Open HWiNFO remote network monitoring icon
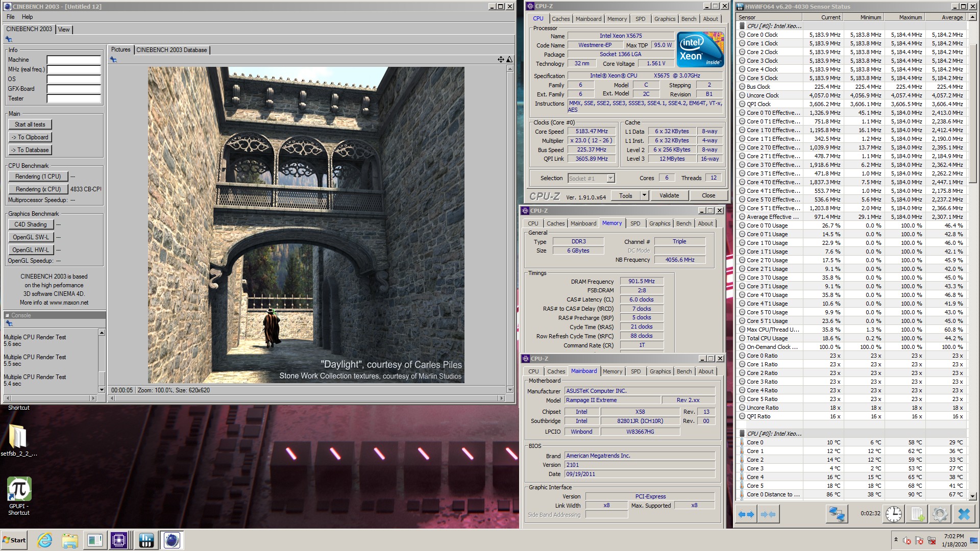This screenshot has width=980, height=551. coord(837,514)
